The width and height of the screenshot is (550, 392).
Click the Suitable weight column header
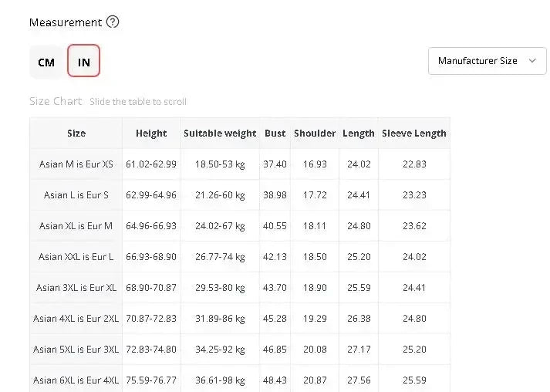[220, 133]
